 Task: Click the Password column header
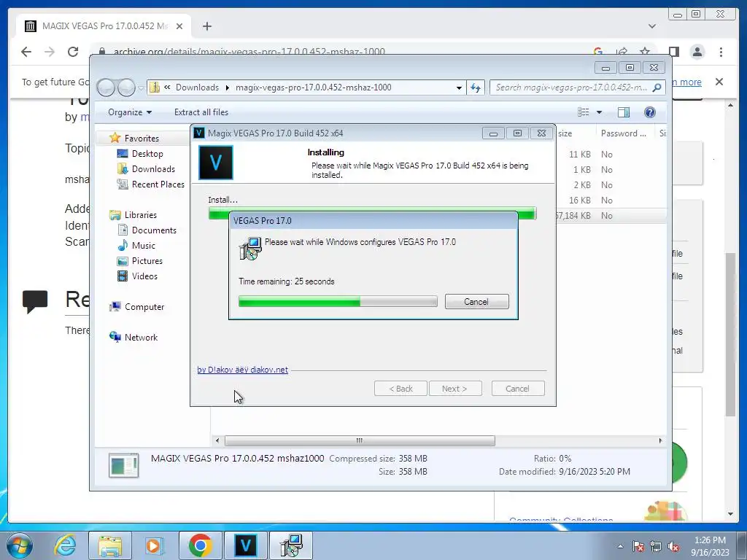pyautogui.click(x=624, y=133)
